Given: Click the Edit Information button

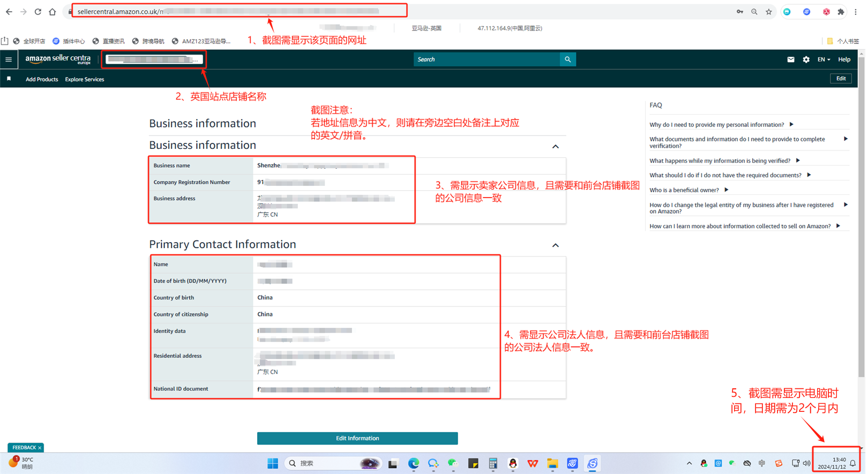Looking at the screenshot, I should coord(357,438).
